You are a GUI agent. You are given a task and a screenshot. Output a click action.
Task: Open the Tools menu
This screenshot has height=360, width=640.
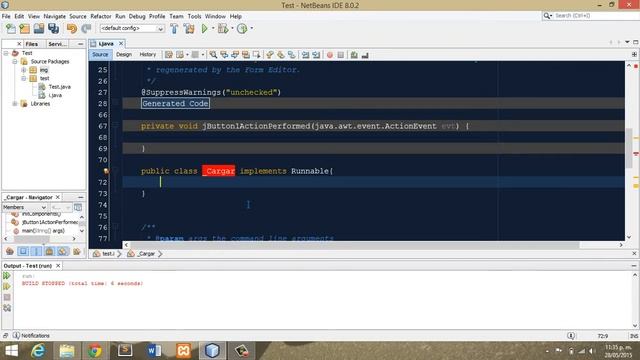pos(194,16)
